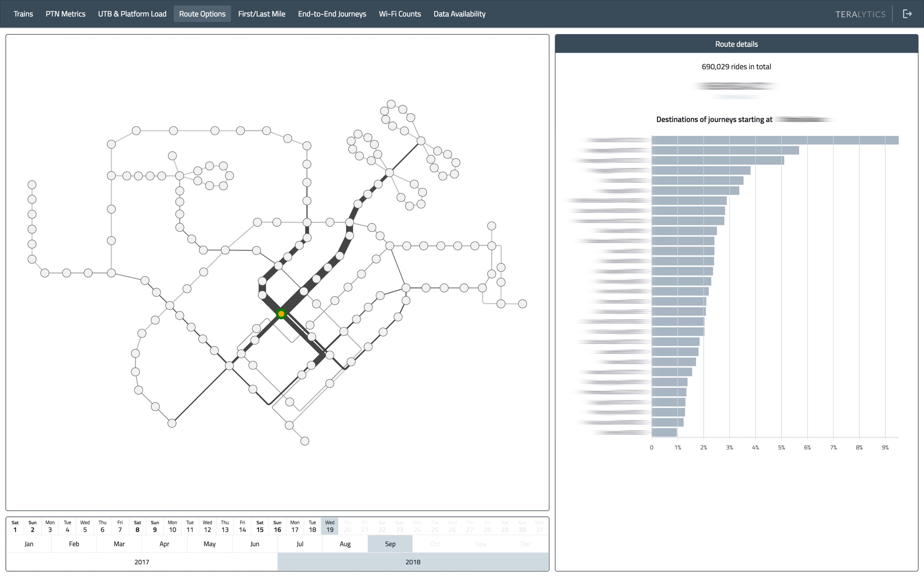Click the shortest bottom destination bar

pyautogui.click(x=664, y=432)
